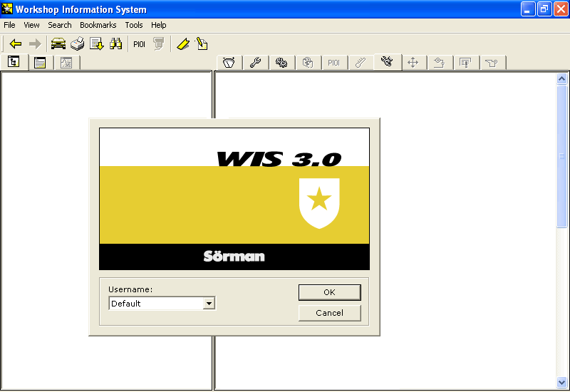Go back with the yellow left arrow
This screenshot has width=570, height=392.
[16, 44]
